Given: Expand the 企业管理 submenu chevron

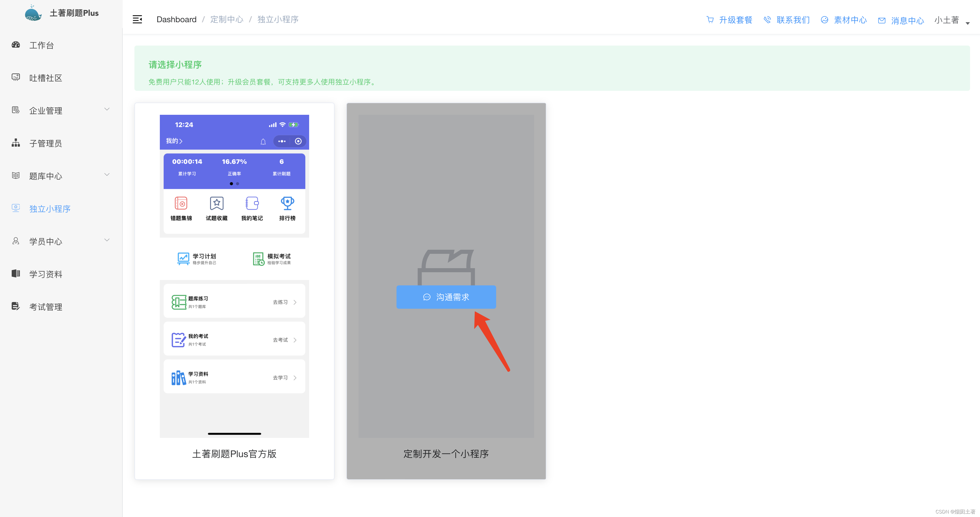Looking at the screenshot, I should [x=107, y=109].
